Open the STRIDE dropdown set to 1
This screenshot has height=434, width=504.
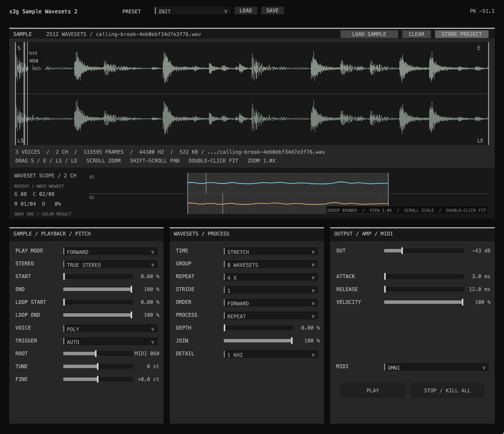[x=271, y=290]
